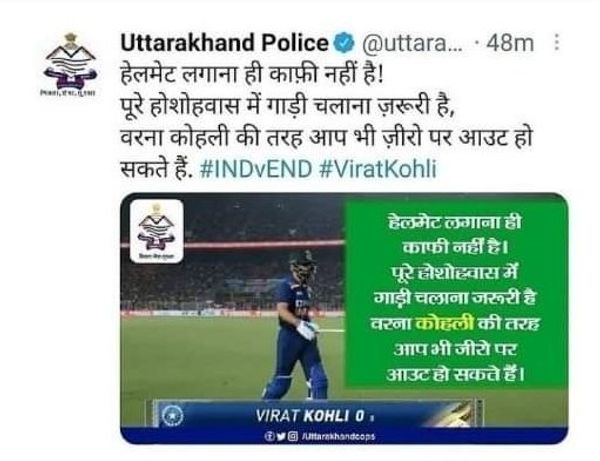Screen dimensions: 600x461
Task: Click the Facebook icon in image footer
Action: pyautogui.click(x=269, y=436)
